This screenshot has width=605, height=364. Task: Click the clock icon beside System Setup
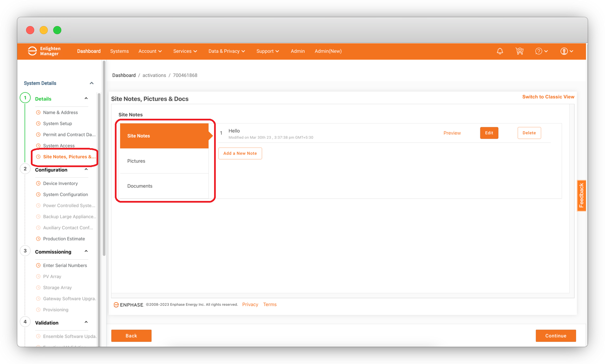click(x=38, y=123)
